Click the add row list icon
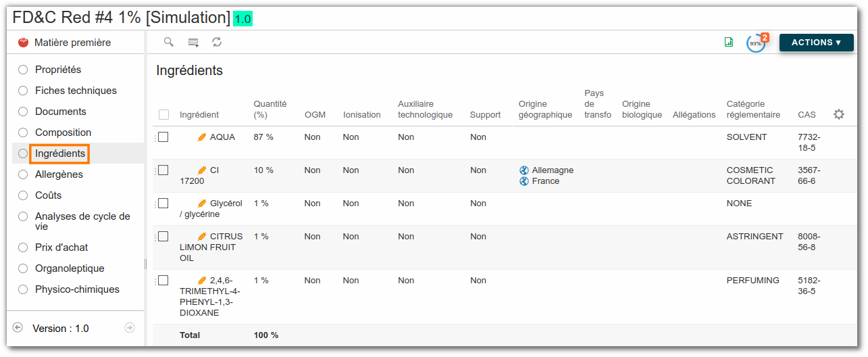The height and width of the screenshot is (357, 868). (193, 42)
